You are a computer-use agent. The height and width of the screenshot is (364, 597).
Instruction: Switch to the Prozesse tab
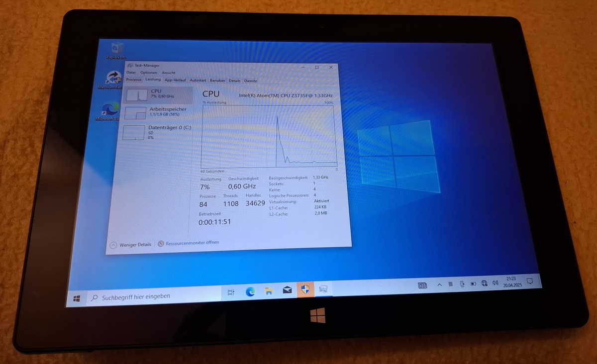coord(134,80)
